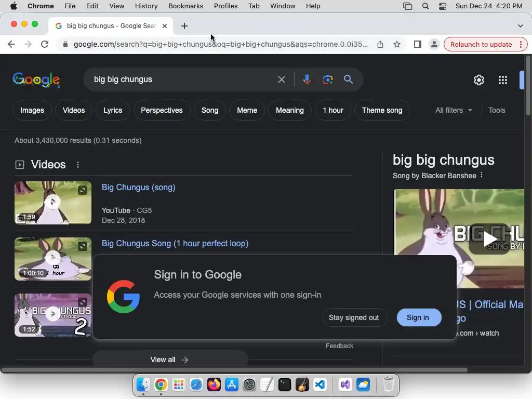
Task: Select the Lyrics filter chip
Action: pyautogui.click(x=113, y=110)
